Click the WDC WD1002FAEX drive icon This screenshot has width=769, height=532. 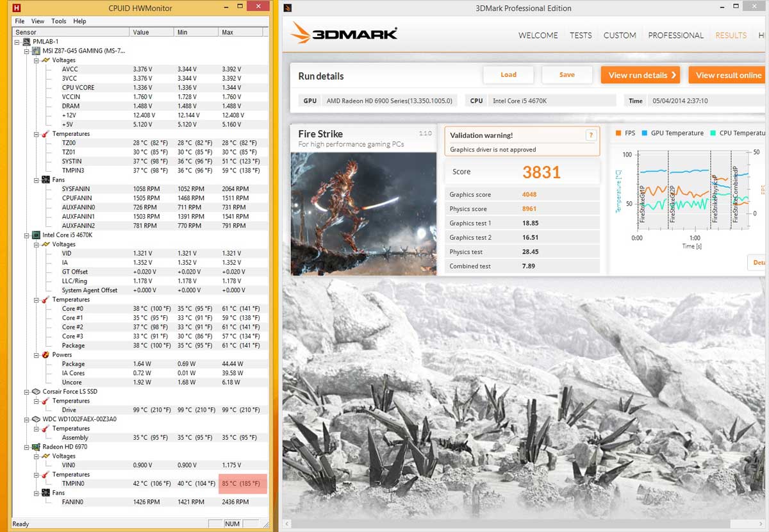click(x=37, y=419)
